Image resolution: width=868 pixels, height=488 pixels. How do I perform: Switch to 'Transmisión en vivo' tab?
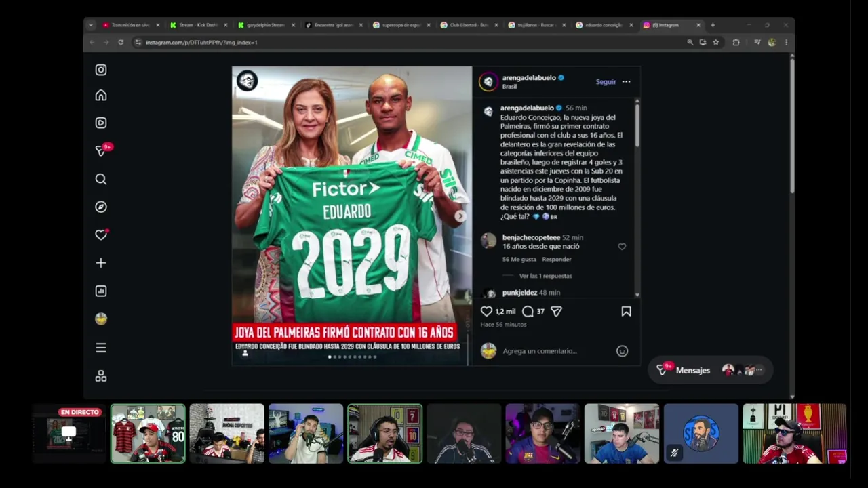[130, 25]
